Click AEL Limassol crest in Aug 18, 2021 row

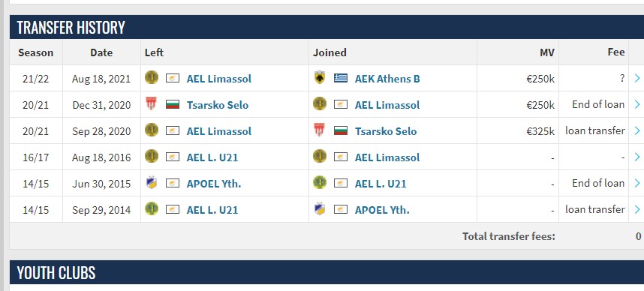(x=152, y=77)
